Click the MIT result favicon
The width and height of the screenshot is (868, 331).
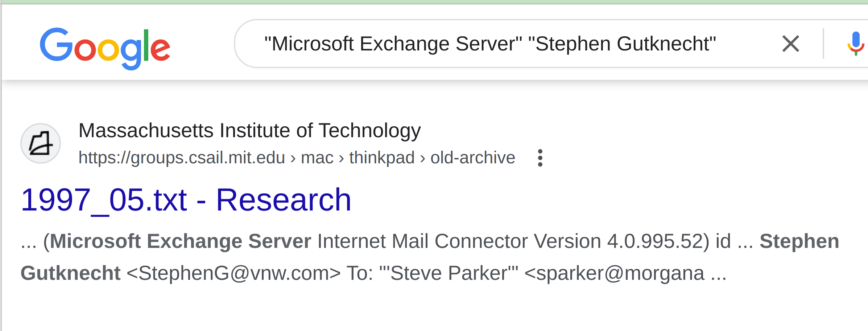(41, 143)
